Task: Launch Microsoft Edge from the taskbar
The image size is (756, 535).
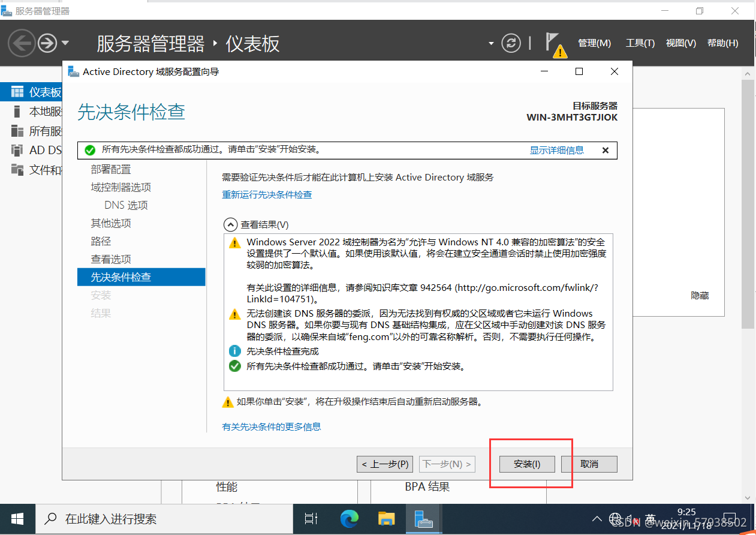Action: point(349,519)
